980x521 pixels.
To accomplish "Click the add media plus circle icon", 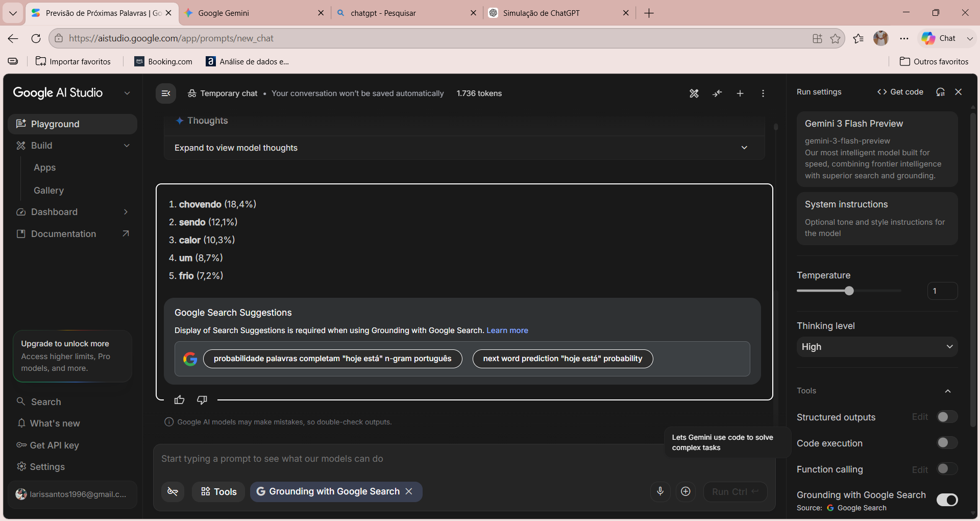I will click(x=685, y=491).
